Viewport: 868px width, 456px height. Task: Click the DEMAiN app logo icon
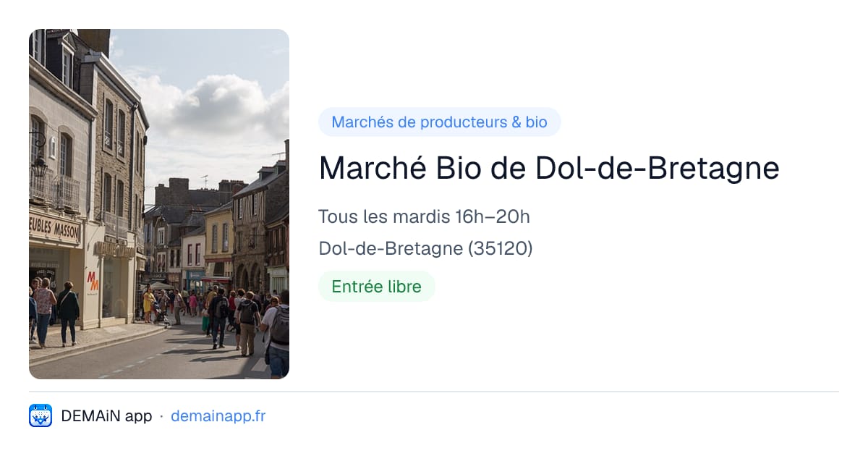[x=41, y=415]
